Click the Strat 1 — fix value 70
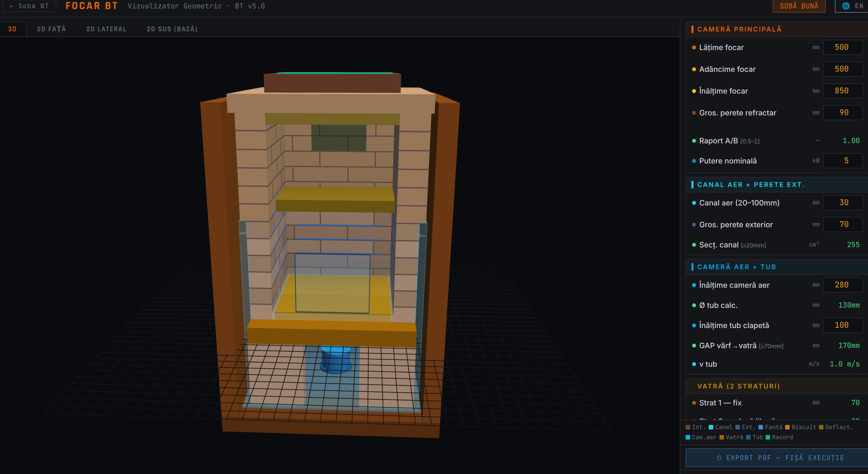Viewport: 868px width, 474px height. point(855,403)
